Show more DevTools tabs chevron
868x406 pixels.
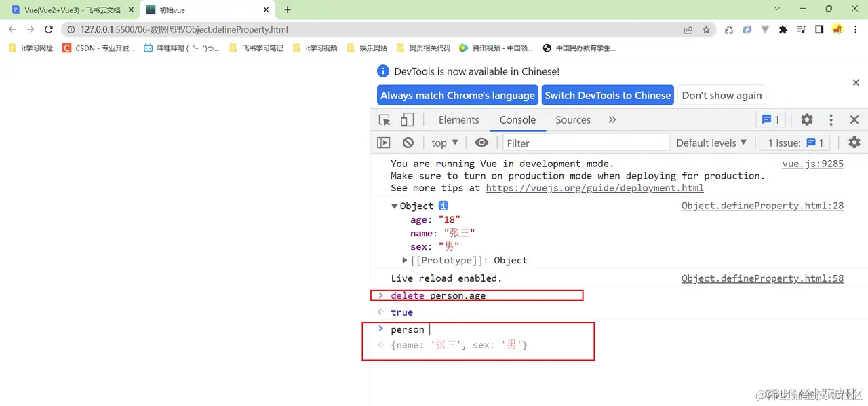pos(612,119)
